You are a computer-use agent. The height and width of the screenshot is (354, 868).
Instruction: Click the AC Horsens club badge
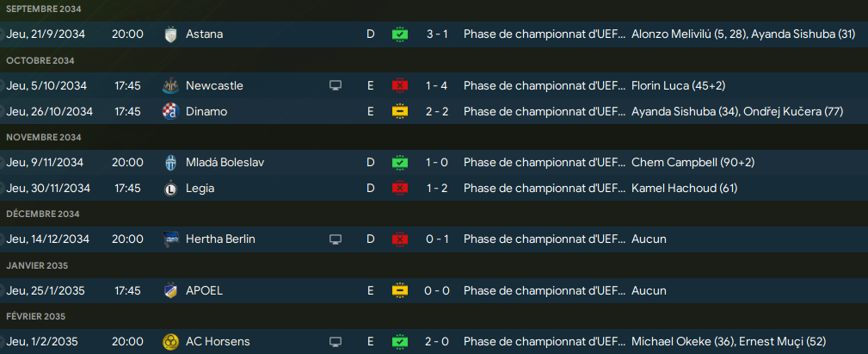169,342
